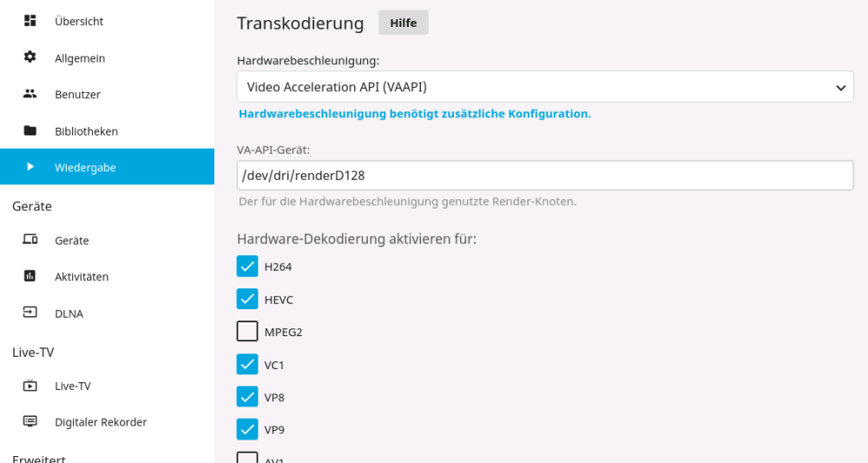Enable MPEG2 hardware decoding checkbox
868x463 pixels.
(247, 332)
